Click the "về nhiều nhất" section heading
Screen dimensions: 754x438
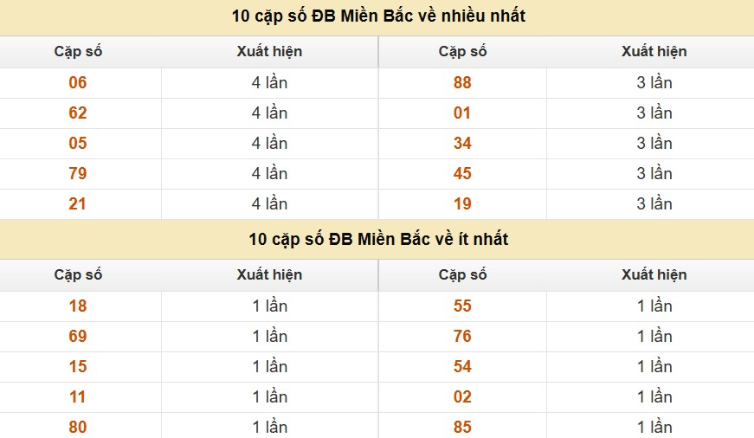click(378, 16)
